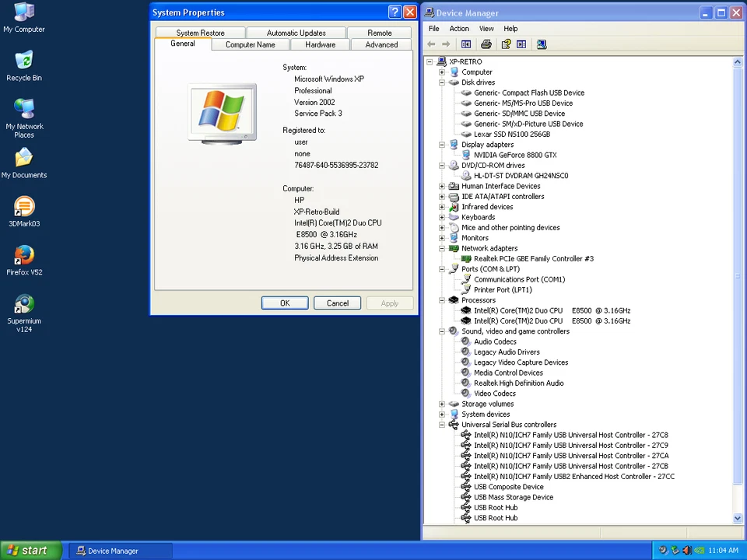Collapse the Disk drives category
This screenshot has height=560, width=747.
click(x=442, y=82)
